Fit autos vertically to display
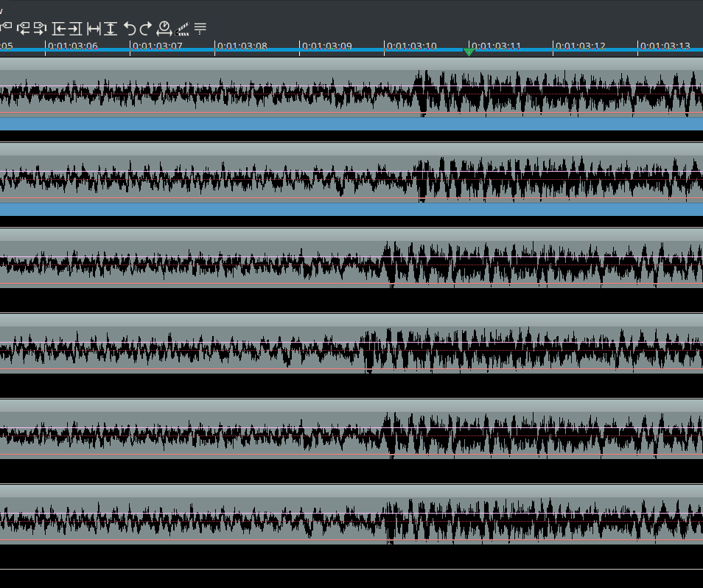This screenshot has width=703, height=588. click(111, 29)
